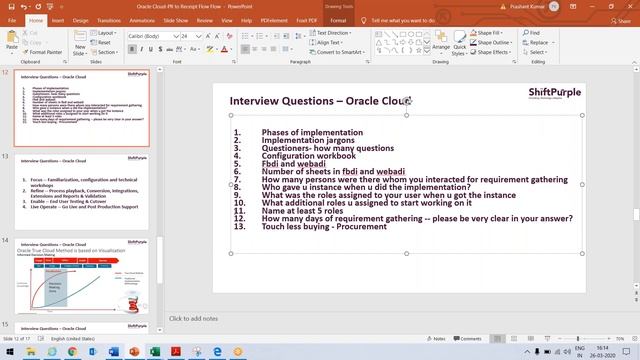Click the Share button
This screenshot has width=640, height=360.
(620, 20)
